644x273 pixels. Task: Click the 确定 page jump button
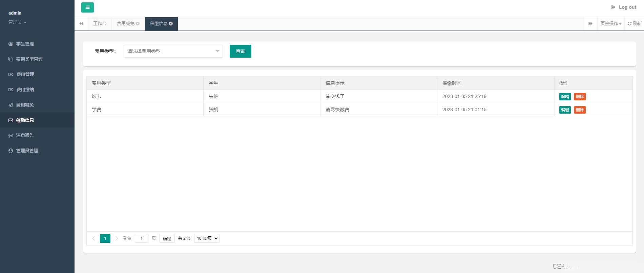tap(167, 238)
